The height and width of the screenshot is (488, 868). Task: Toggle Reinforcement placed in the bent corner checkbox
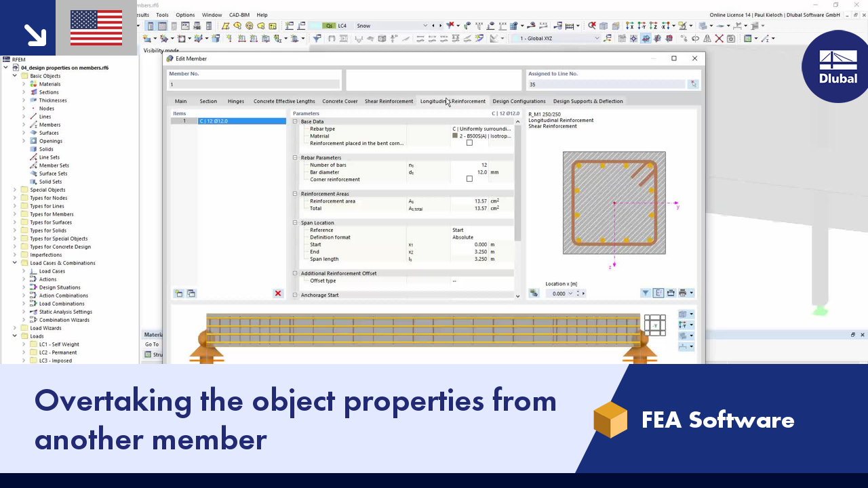point(469,143)
